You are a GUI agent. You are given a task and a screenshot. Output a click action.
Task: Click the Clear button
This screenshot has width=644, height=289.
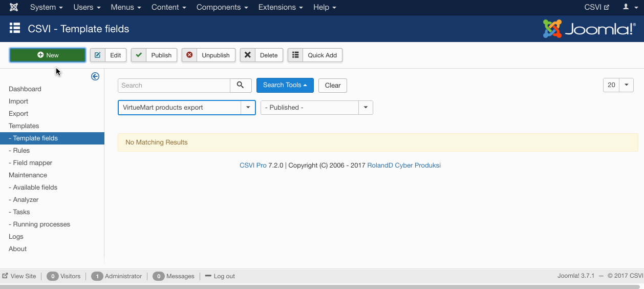333,86
